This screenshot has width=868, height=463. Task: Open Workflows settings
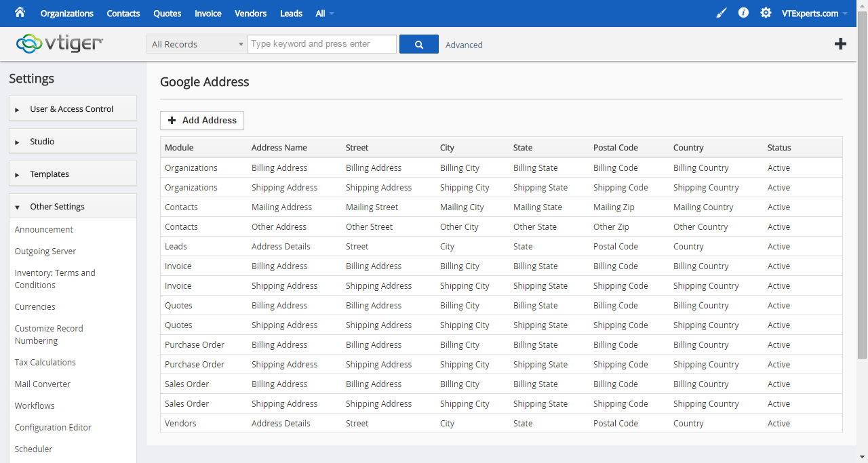tap(35, 405)
